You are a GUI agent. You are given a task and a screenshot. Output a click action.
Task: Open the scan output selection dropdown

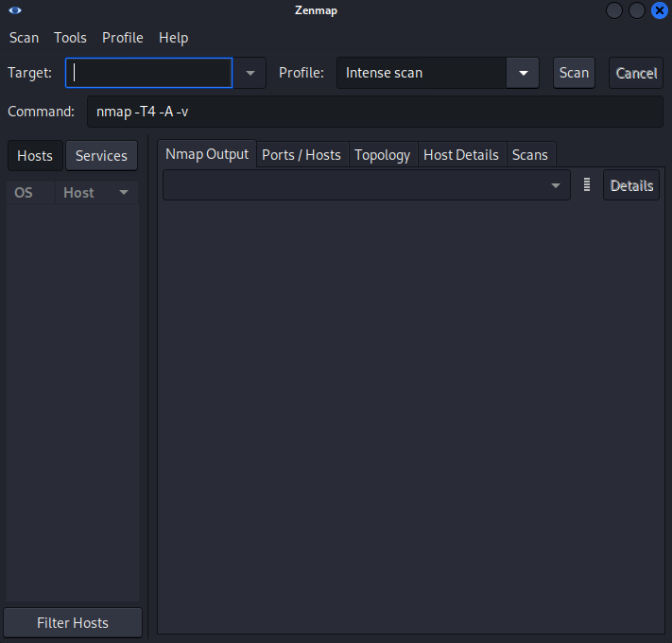pyautogui.click(x=367, y=185)
